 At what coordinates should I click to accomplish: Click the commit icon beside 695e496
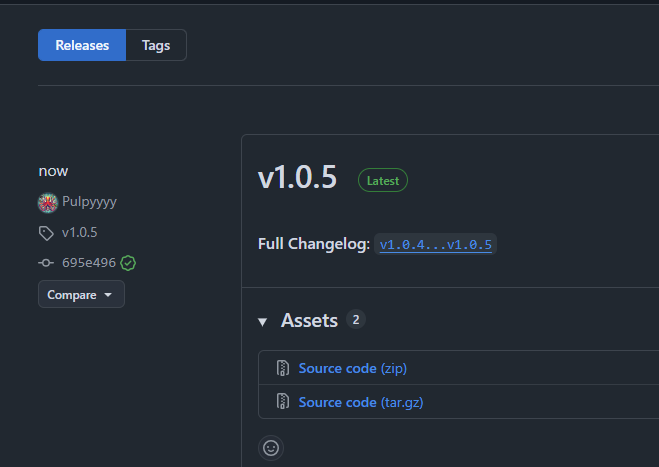46,263
